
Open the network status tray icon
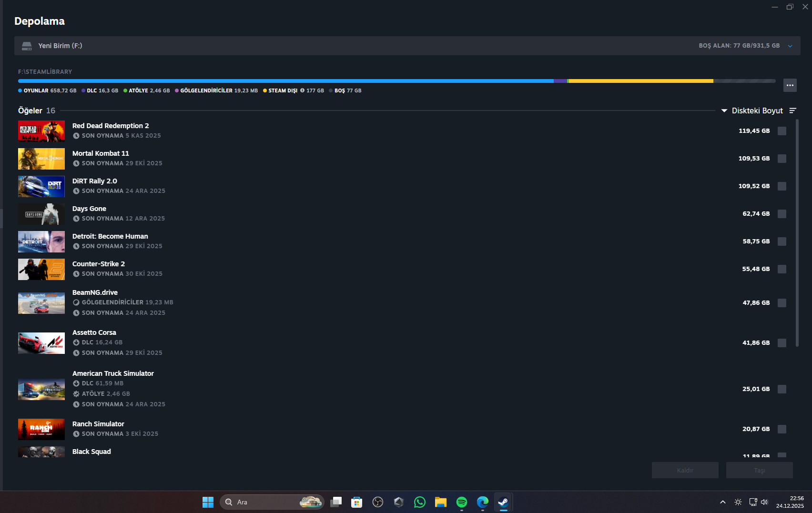[x=753, y=502]
